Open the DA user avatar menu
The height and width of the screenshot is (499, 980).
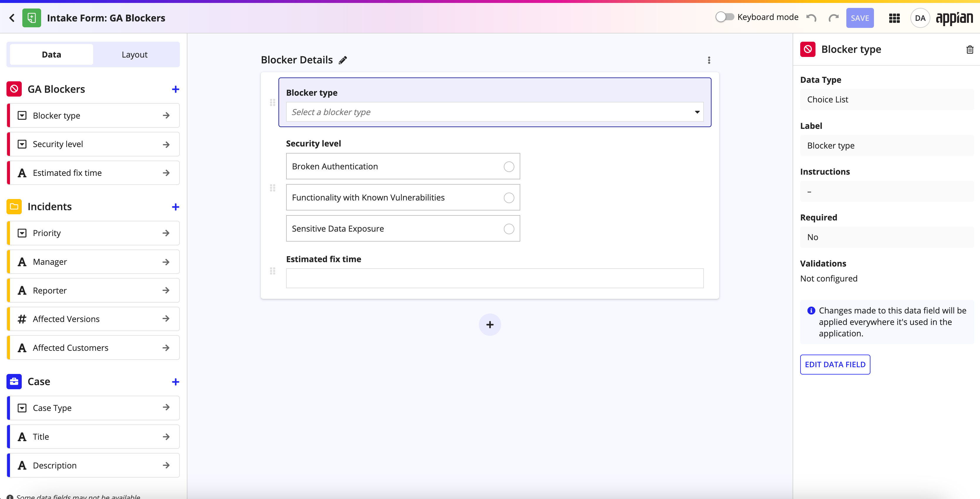click(920, 18)
